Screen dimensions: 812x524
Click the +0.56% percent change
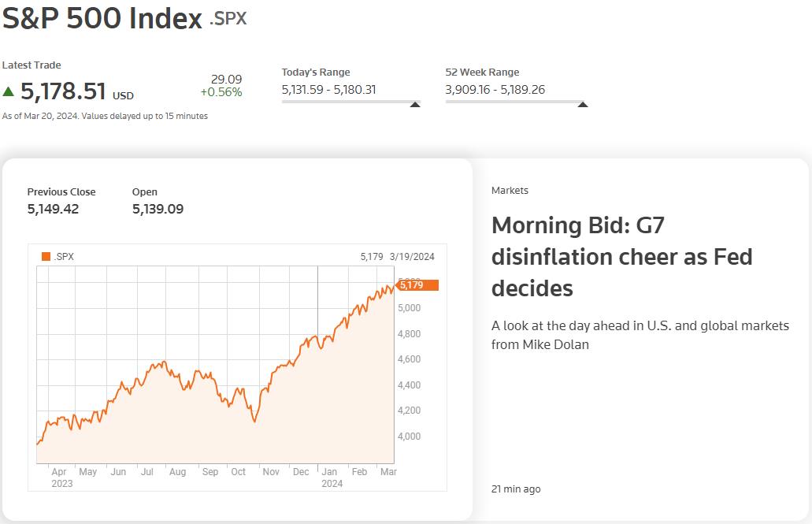click(221, 92)
